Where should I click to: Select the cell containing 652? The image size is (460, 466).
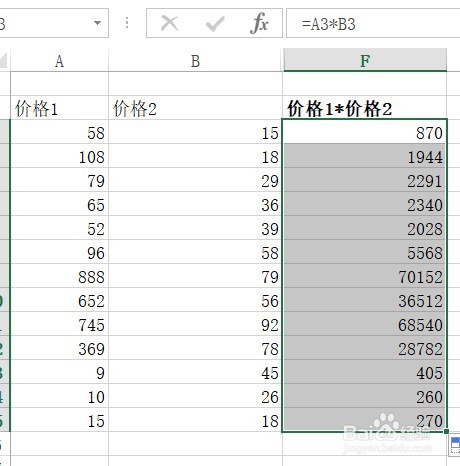tap(59, 300)
